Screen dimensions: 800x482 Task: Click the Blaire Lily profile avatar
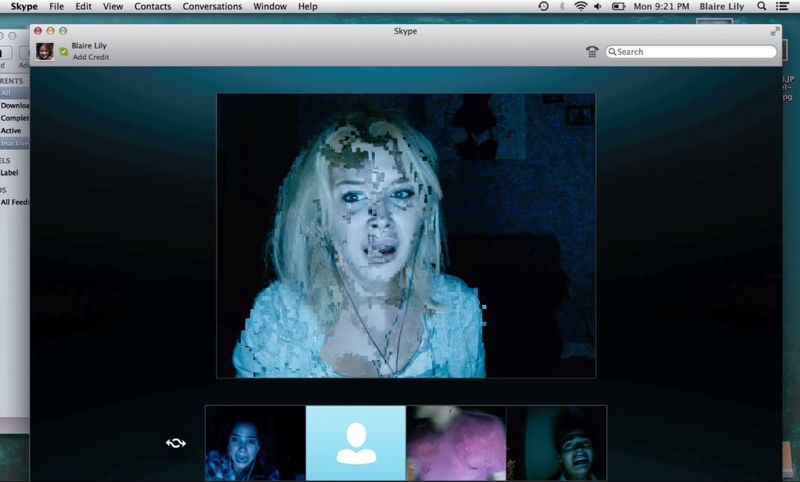[x=45, y=52]
